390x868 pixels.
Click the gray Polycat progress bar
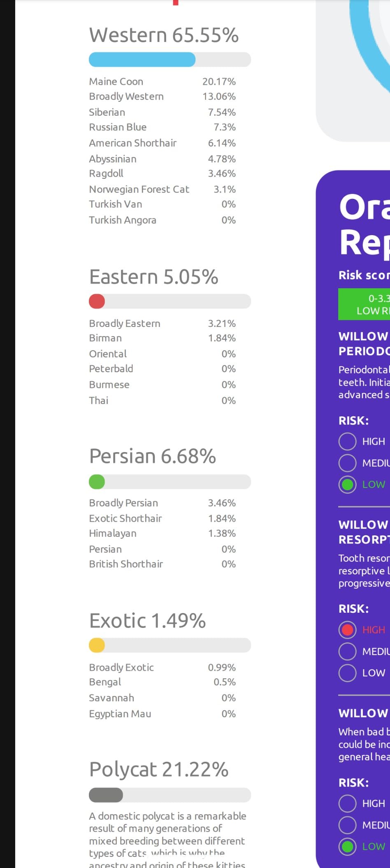click(106, 795)
